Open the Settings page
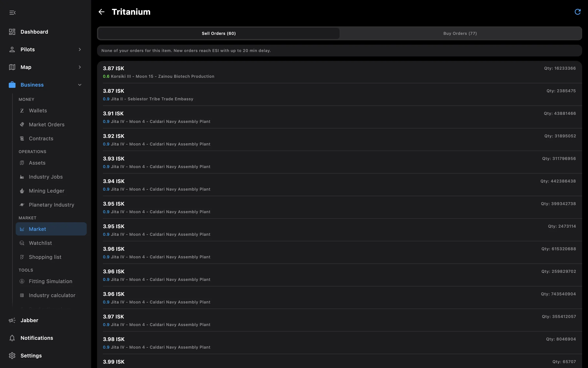The height and width of the screenshot is (368, 588). tap(46, 355)
